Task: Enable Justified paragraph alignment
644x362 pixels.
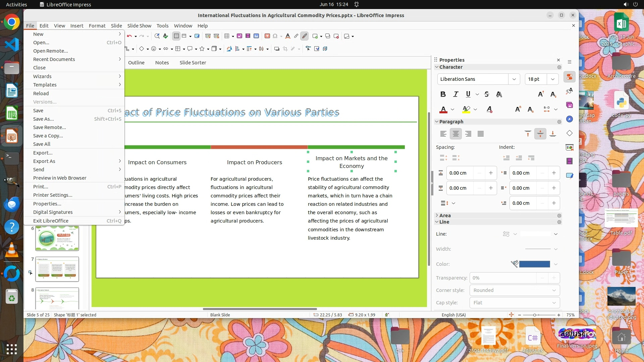Action: (481, 134)
